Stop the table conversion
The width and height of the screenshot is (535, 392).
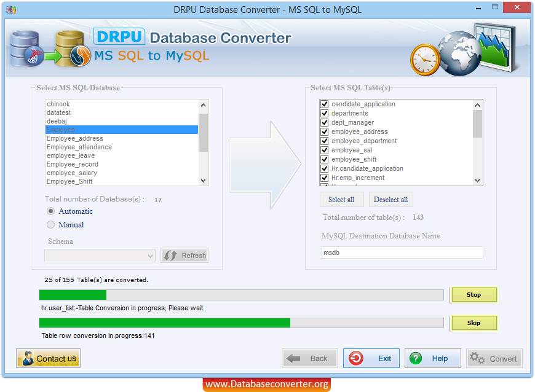click(x=474, y=295)
